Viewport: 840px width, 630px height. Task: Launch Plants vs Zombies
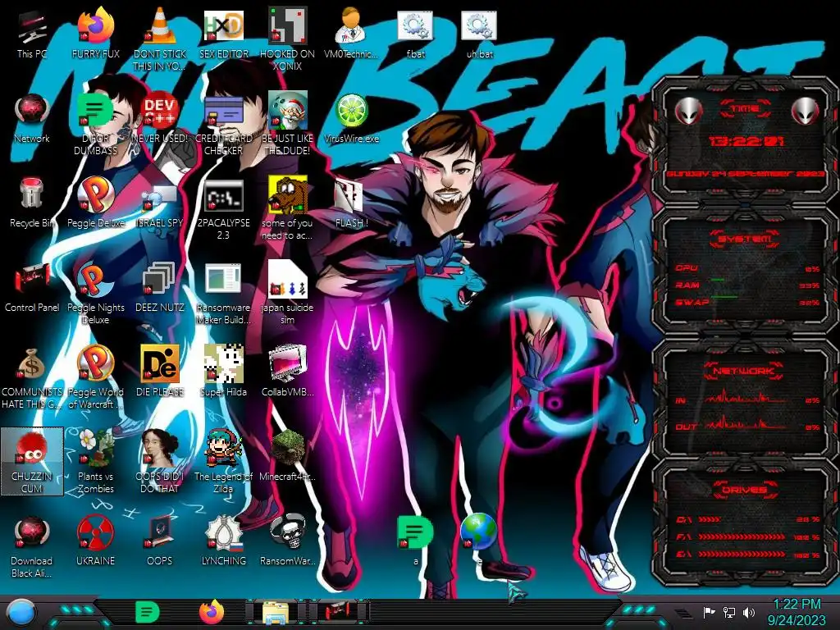(x=96, y=448)
